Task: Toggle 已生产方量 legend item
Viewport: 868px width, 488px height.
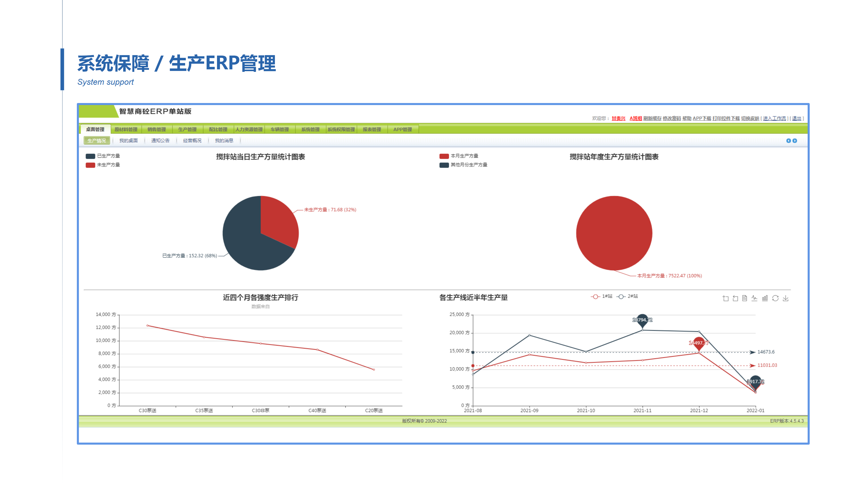Action: (103, 156)
